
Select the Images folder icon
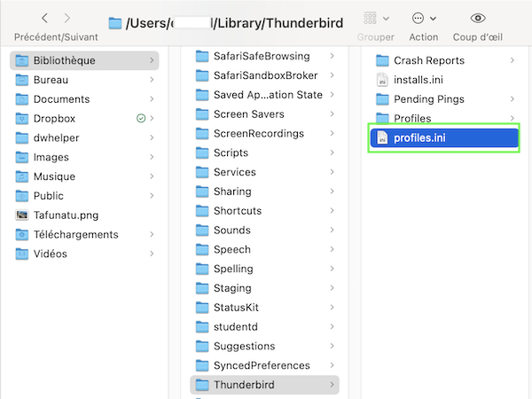22,157
